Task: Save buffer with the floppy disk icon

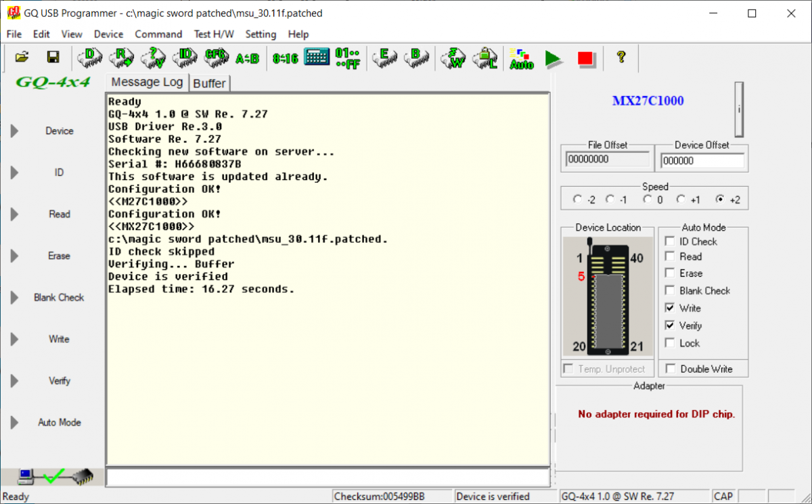Action: (53, 58)
